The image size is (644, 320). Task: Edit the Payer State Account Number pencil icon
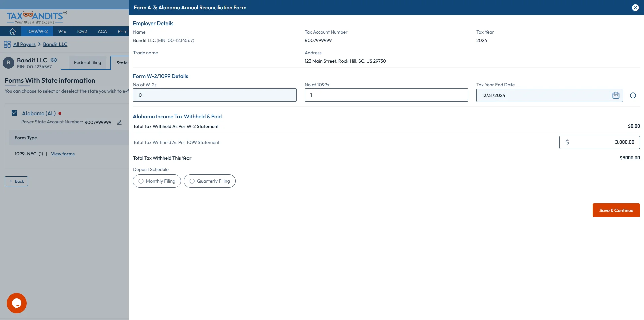(x=119, y=122)
